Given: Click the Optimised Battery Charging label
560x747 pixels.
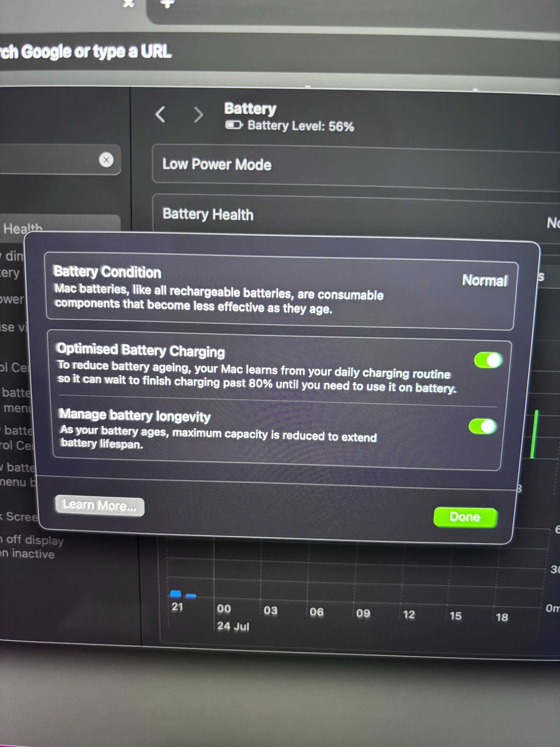Looking at the screenshot, I should [x=141, y=350].
